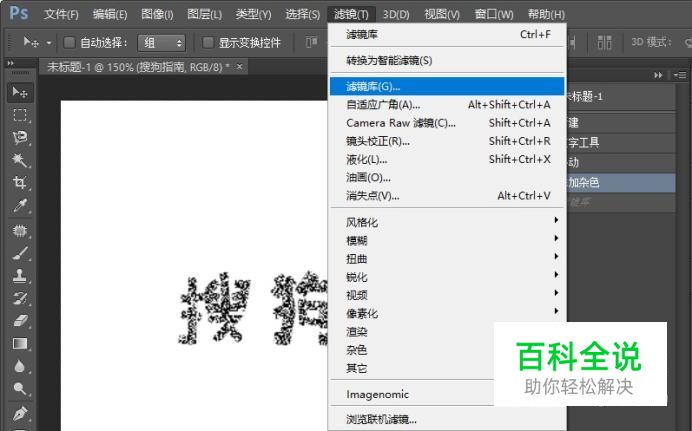Image resolution: width=692 pixels, height=431 pixels.
Task: Choose 转换为智能滤镜(S)
Action: coord(447,60)
